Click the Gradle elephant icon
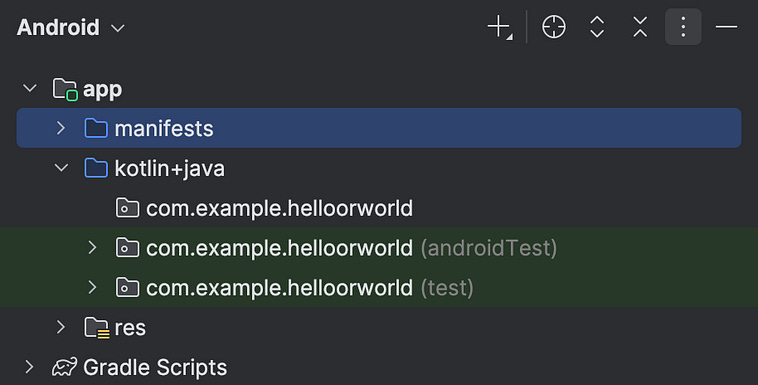Screen dimensions: 758x385 [64, 367]
